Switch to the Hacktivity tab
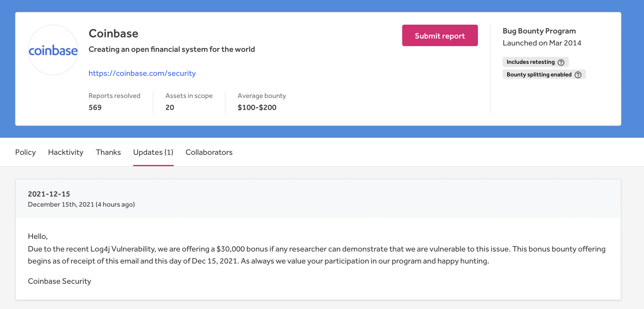The width and height of the screenshot is (644, 309). (x=66, y=152)
